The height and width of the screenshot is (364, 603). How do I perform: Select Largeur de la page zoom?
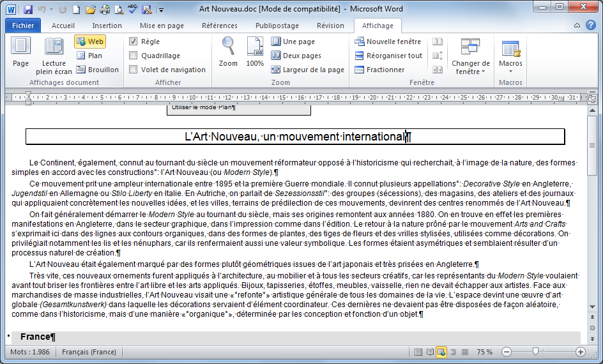click(x=308, y=70)
